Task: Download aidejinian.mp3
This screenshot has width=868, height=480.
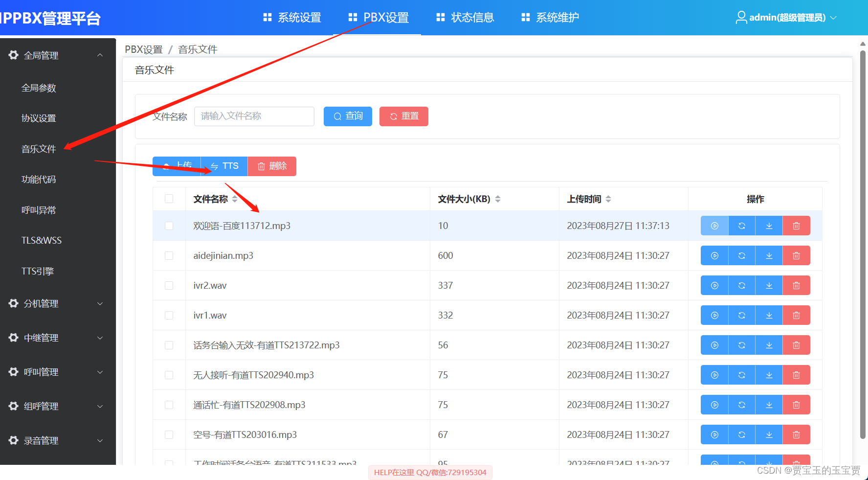Action: pos(769,255)
